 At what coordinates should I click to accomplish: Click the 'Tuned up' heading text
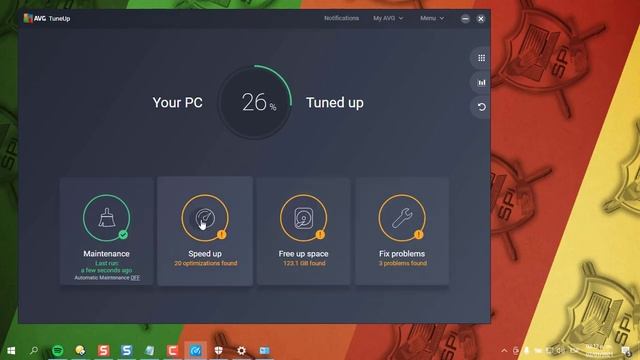(335, 102)
